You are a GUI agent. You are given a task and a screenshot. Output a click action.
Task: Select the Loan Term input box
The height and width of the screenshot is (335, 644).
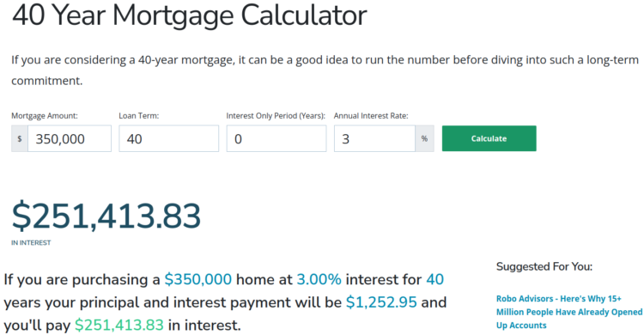point(169,138)
